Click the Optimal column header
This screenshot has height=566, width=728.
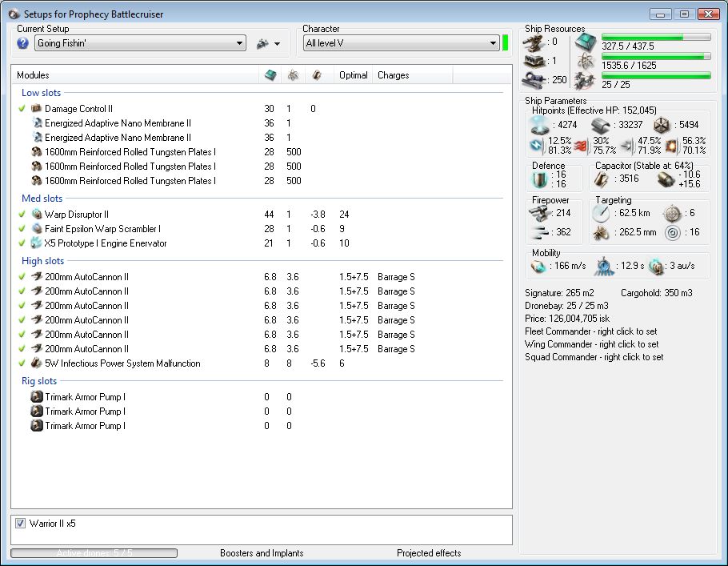(354, 74)
